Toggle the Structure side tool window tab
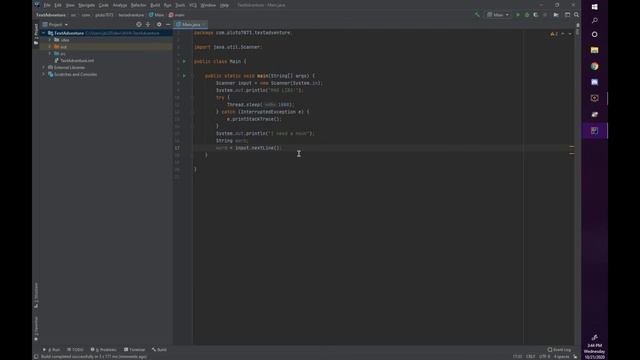This screenshot has width=640, height=360. pos(36,295)
